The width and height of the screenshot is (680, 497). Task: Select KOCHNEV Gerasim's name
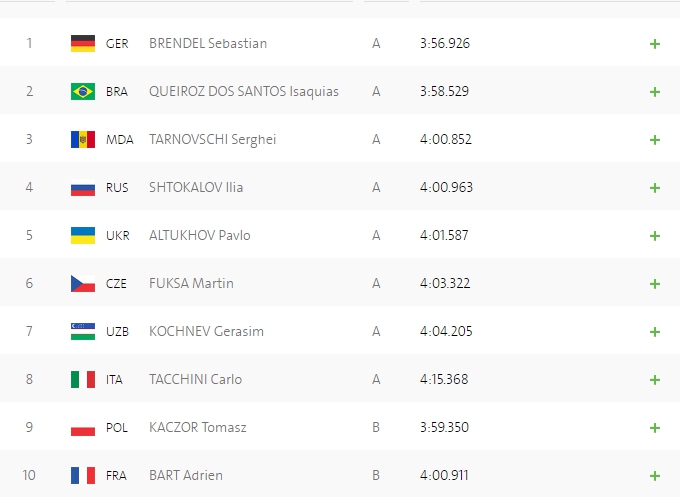point(206,331)
